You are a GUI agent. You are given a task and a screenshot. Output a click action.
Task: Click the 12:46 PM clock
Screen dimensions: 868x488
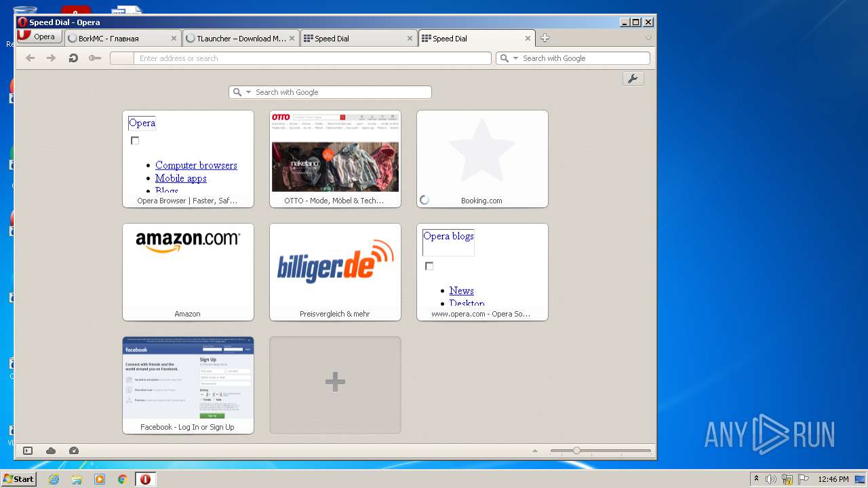click(833, 479)
